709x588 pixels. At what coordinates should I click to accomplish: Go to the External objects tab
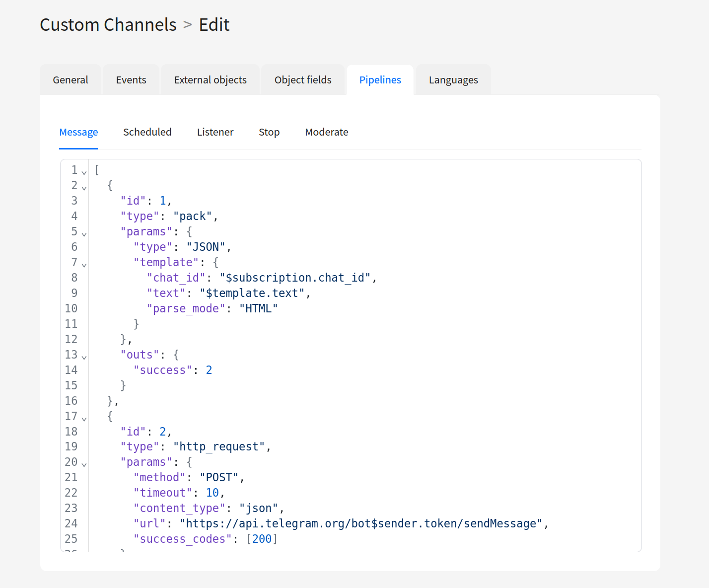point(211,80)
